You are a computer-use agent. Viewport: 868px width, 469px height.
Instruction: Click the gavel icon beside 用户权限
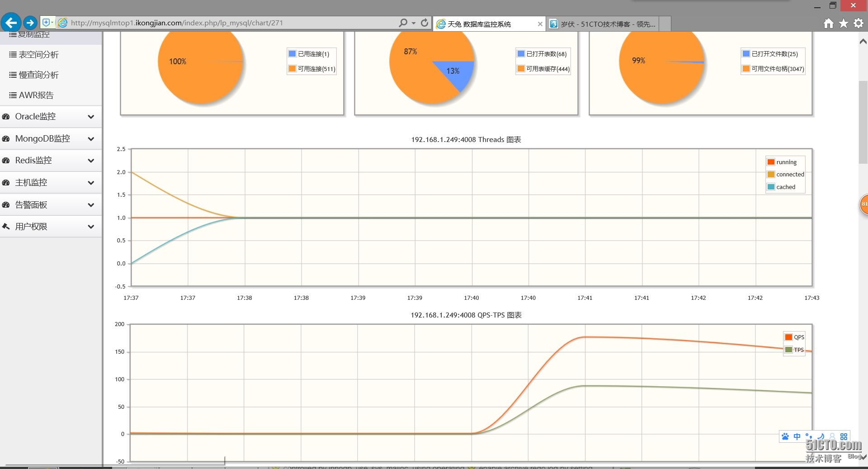click(6, 227)
